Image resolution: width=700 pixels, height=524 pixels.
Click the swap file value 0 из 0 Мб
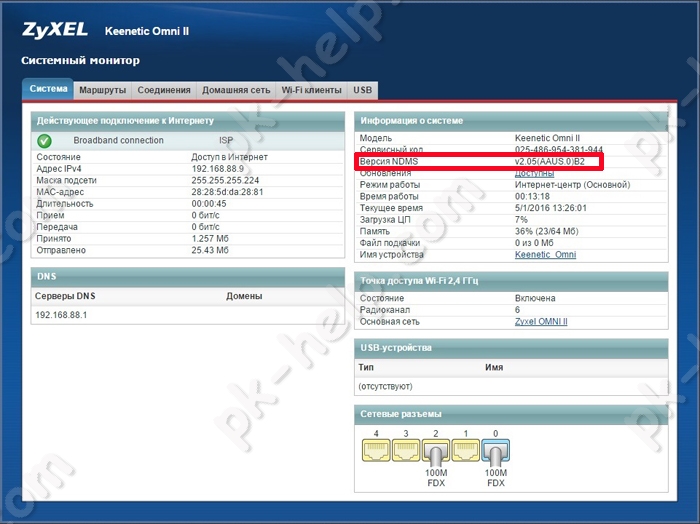(x=534, y=243)
